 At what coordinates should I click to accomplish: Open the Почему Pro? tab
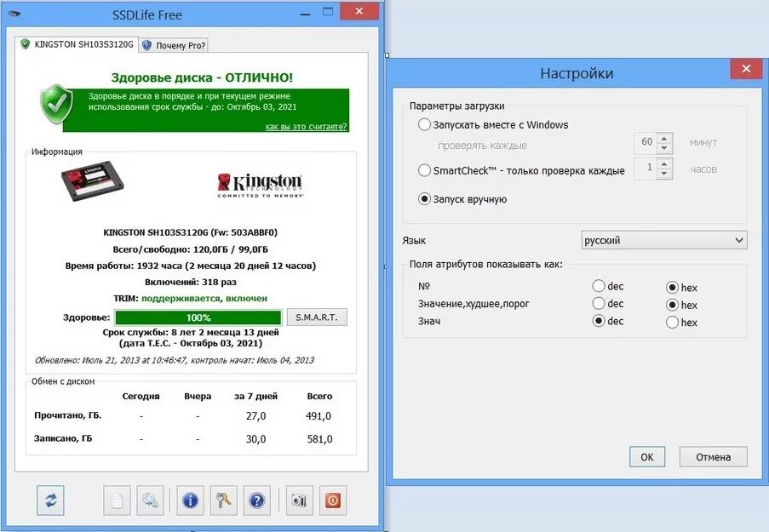pos(174,46)
